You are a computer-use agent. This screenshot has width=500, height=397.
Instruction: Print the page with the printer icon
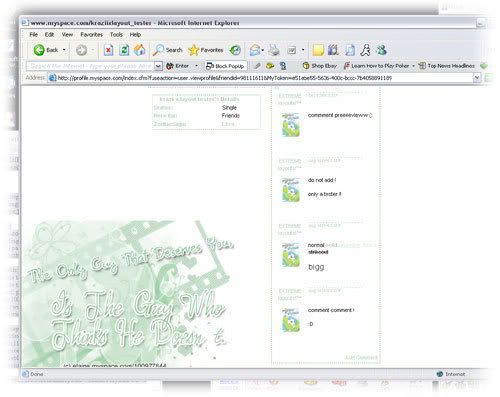coord(274,50)
